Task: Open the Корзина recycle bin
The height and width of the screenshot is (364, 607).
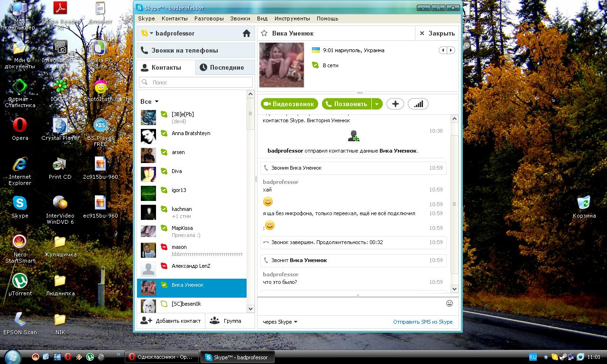Action: 584,207
